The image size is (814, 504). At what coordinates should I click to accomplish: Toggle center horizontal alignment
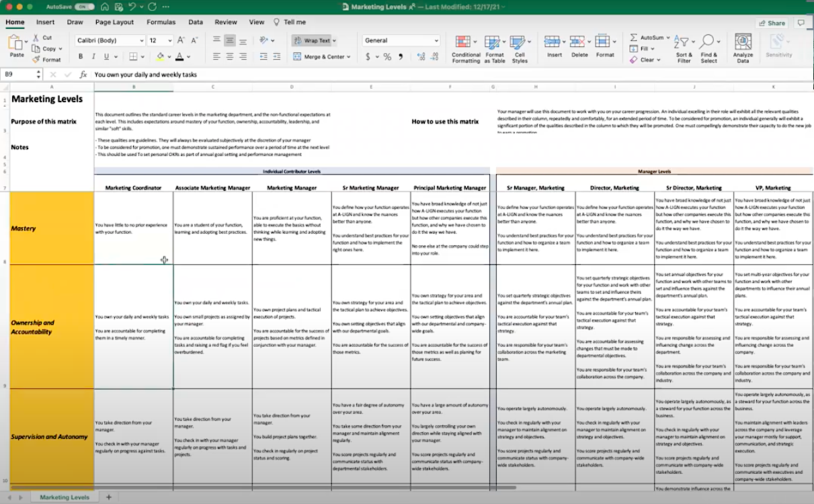pos(230,56)
